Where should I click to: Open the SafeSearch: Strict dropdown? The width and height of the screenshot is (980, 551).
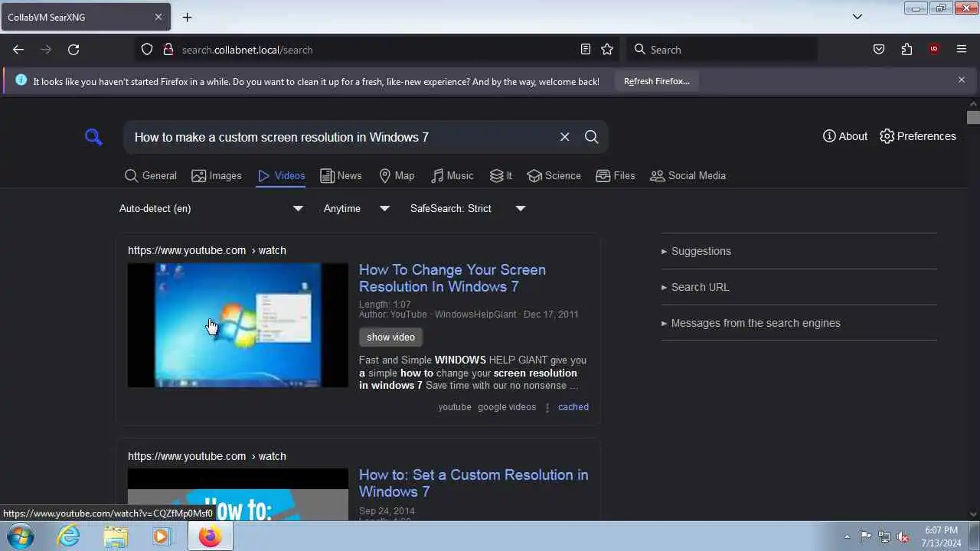[468, 208]
